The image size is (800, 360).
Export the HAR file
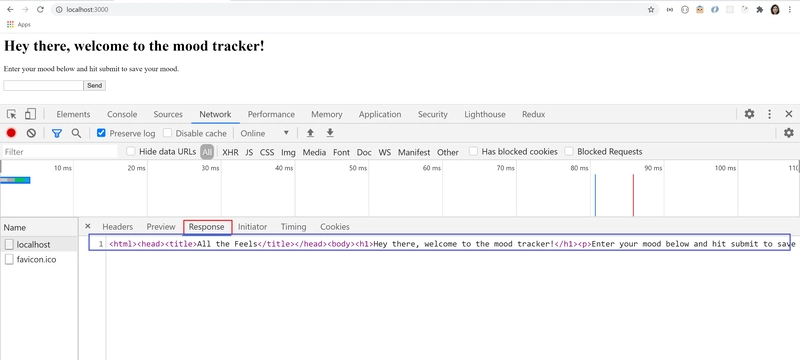[x=330, y=133]
